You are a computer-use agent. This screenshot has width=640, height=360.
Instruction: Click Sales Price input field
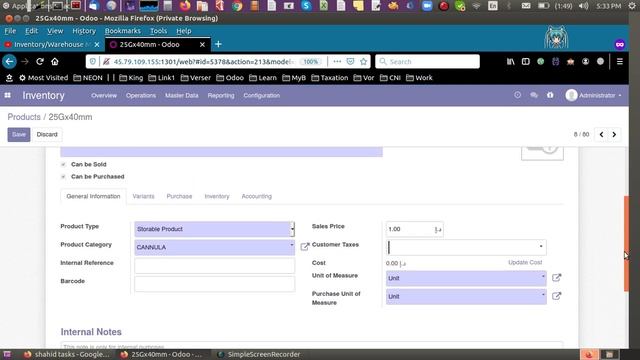pyautogui.click(x=410, y=229)
